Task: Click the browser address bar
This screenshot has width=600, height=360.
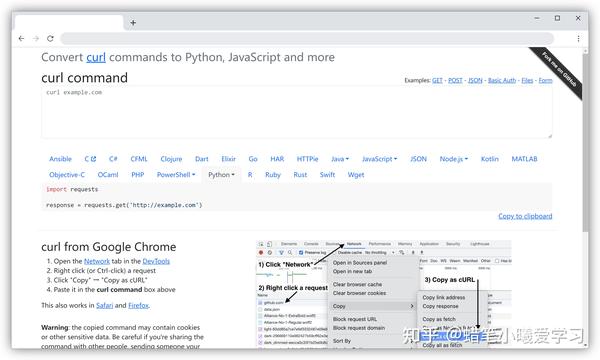Action: coord(307,38)
